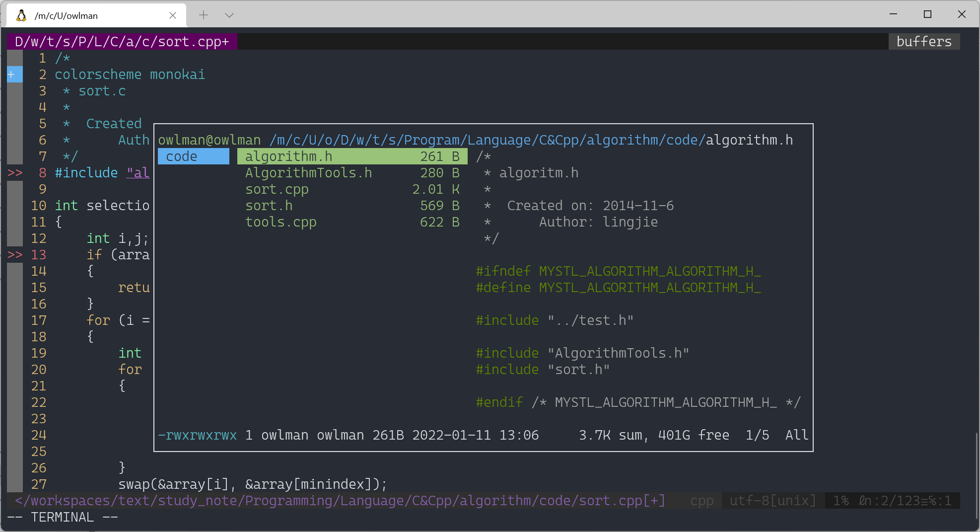The width and height of the screenshot is (980, 532).
Task: Select the code directory in ranger
Action: [194, 156]
